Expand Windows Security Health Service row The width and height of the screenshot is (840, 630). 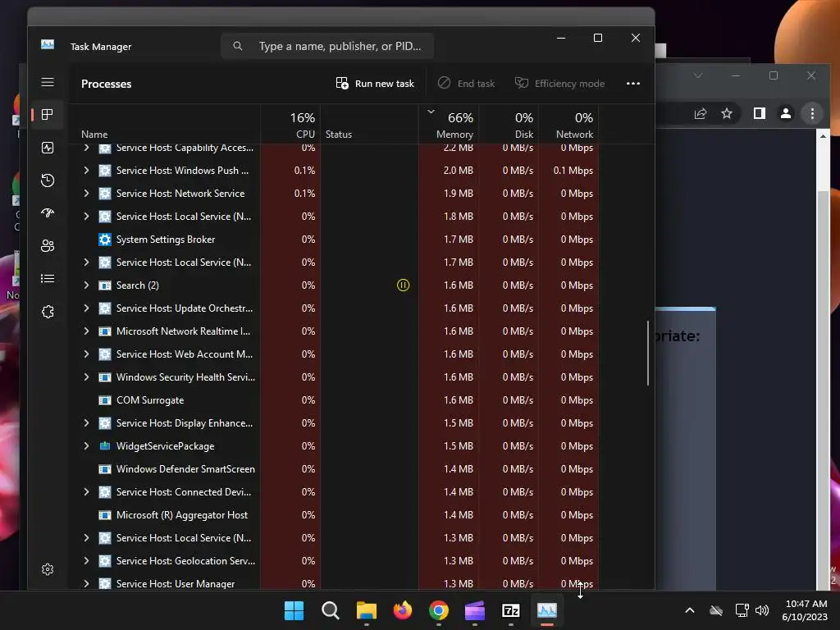(86, 377)
